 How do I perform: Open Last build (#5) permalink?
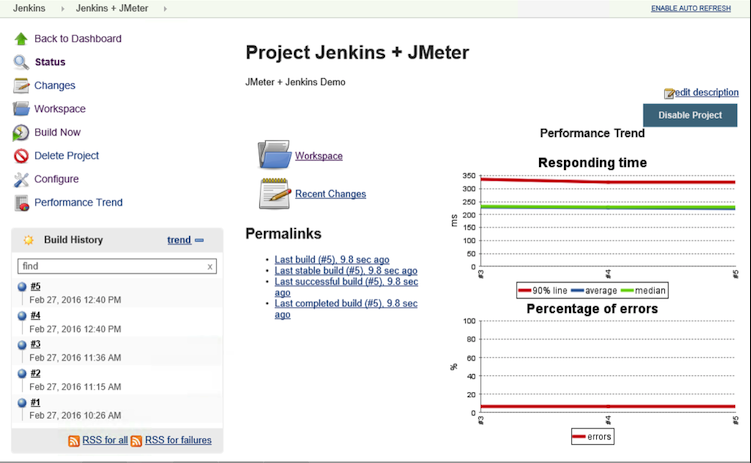tap(332, 260)
